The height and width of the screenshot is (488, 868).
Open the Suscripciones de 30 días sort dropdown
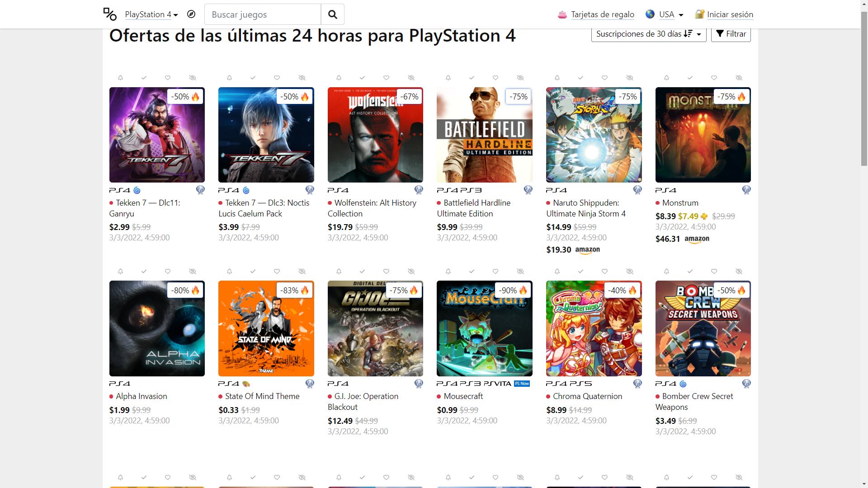[x=649, y=34]
